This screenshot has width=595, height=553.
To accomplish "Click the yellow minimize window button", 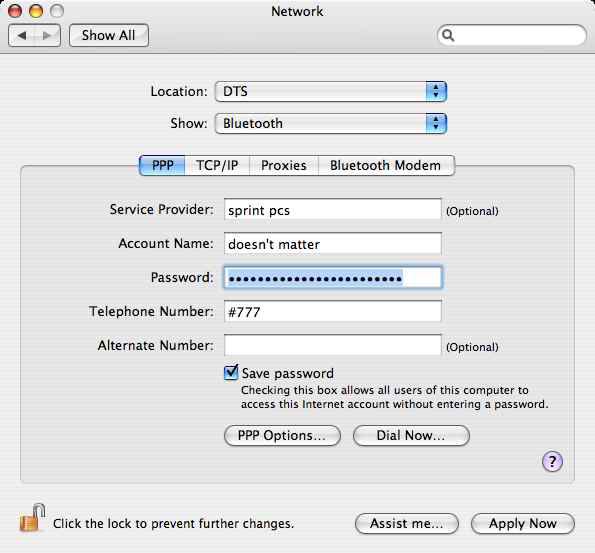I will pos(36,11).
